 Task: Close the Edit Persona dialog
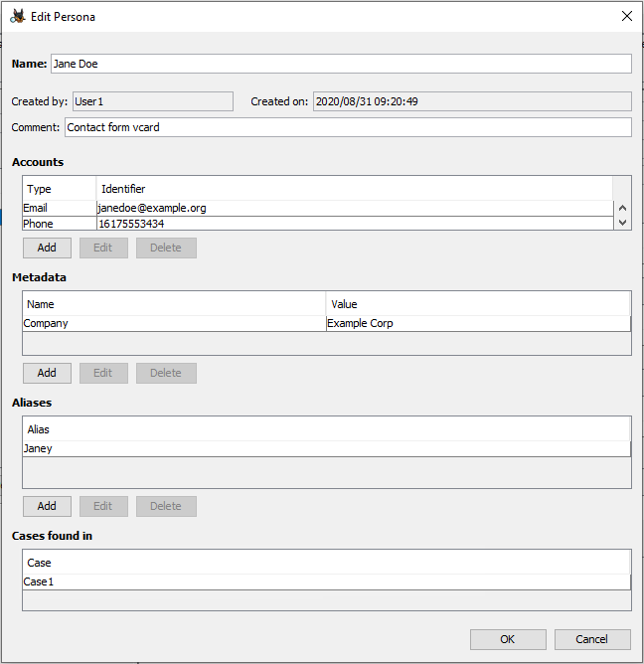626,16
